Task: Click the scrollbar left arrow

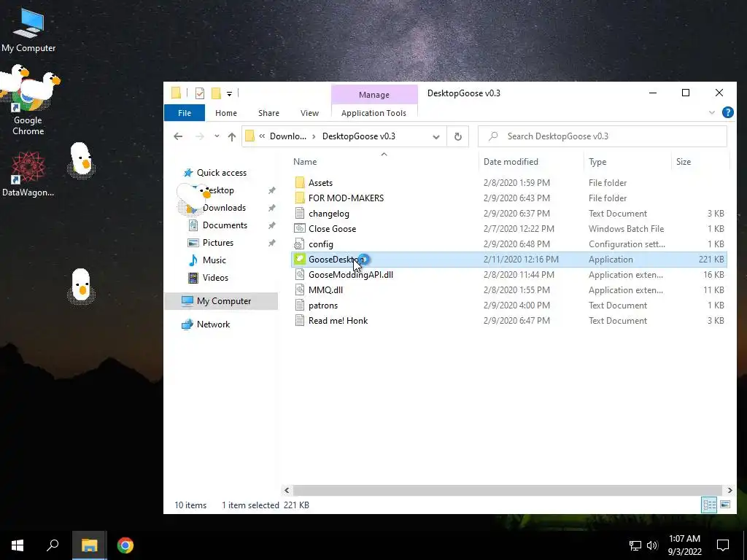Action: pos(287,490)
